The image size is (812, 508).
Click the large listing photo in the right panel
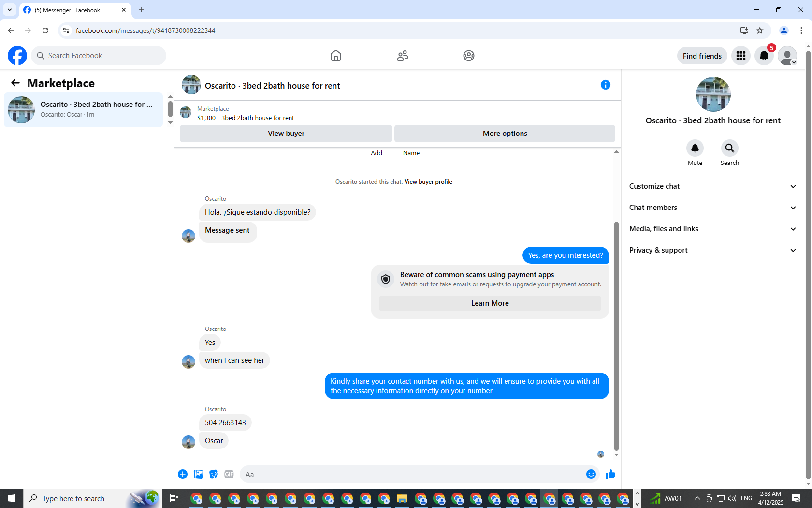[713, 94]
